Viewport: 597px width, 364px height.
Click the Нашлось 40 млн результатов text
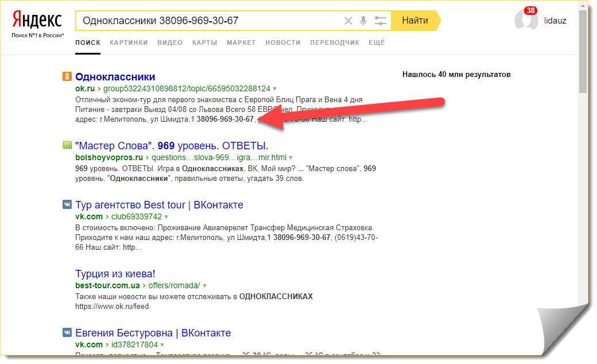click(x=456, y=74)
